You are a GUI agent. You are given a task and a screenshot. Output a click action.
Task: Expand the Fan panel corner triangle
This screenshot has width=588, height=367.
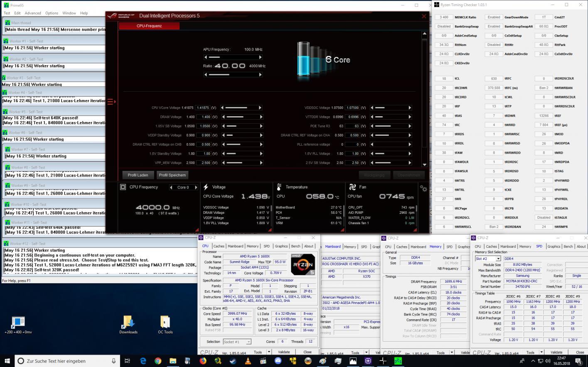click(415, 229)
